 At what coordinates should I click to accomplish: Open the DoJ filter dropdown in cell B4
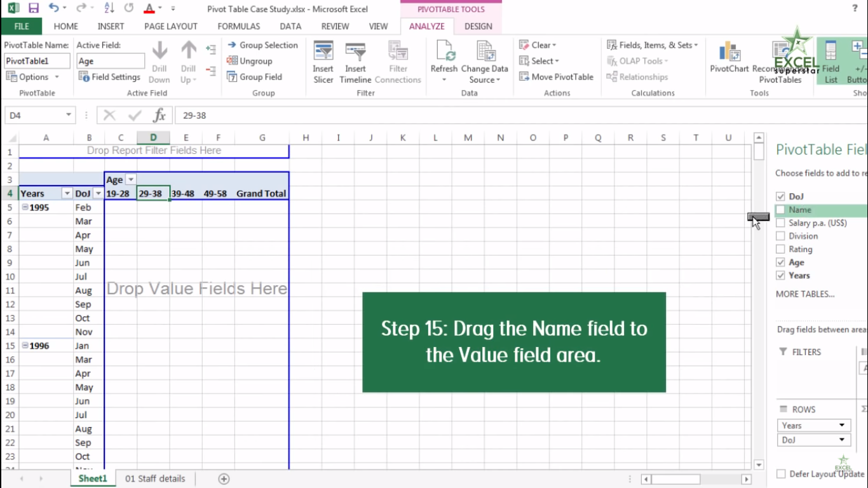(98, 193)
